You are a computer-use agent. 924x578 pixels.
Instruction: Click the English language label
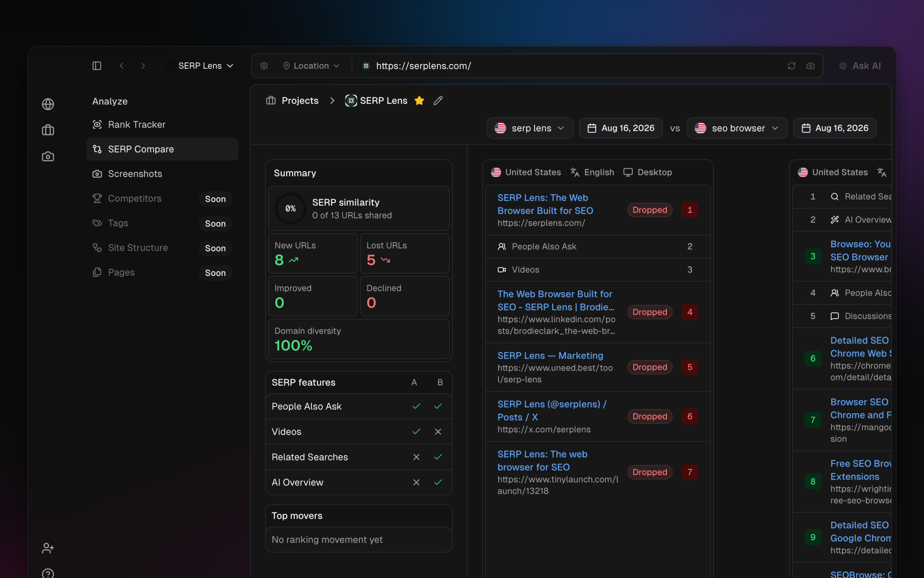[x=592, y=172]
